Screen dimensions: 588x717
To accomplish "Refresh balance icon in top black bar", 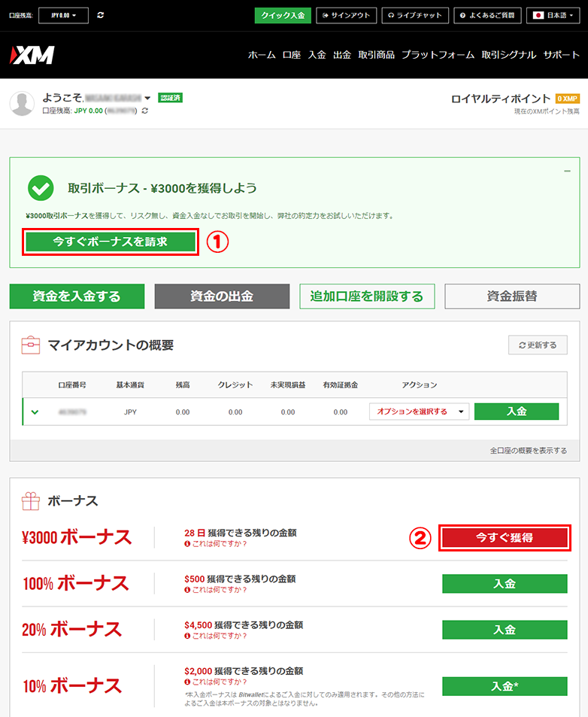I will coord(101,15).
